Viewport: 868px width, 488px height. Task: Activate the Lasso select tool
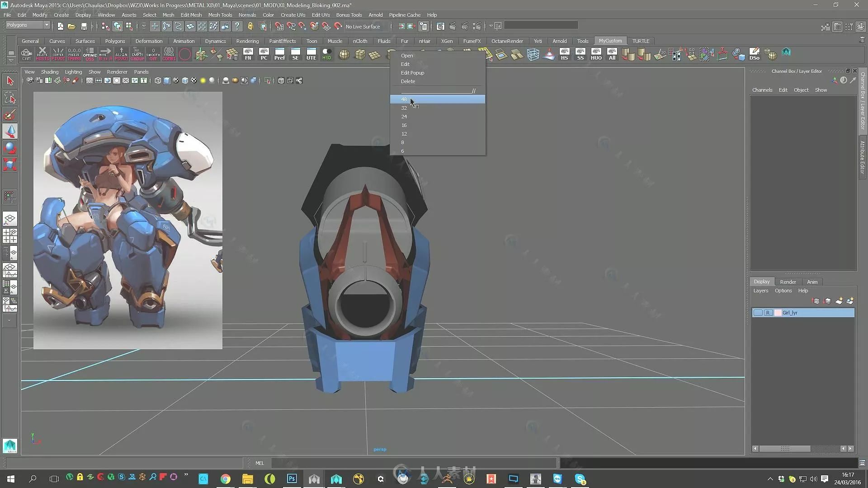tap(10, 98)
